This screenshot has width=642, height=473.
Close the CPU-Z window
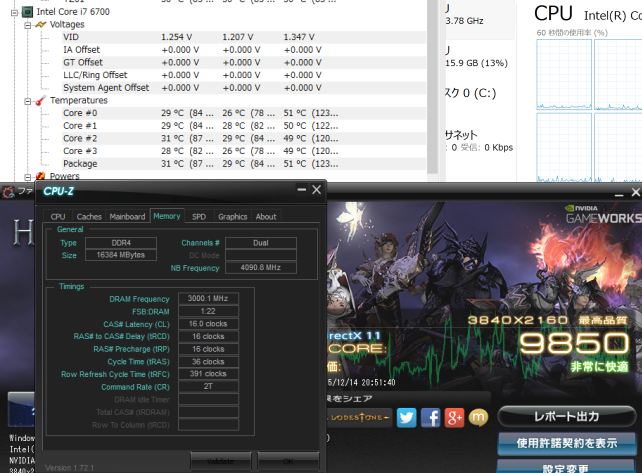click(x=316, y=190)
